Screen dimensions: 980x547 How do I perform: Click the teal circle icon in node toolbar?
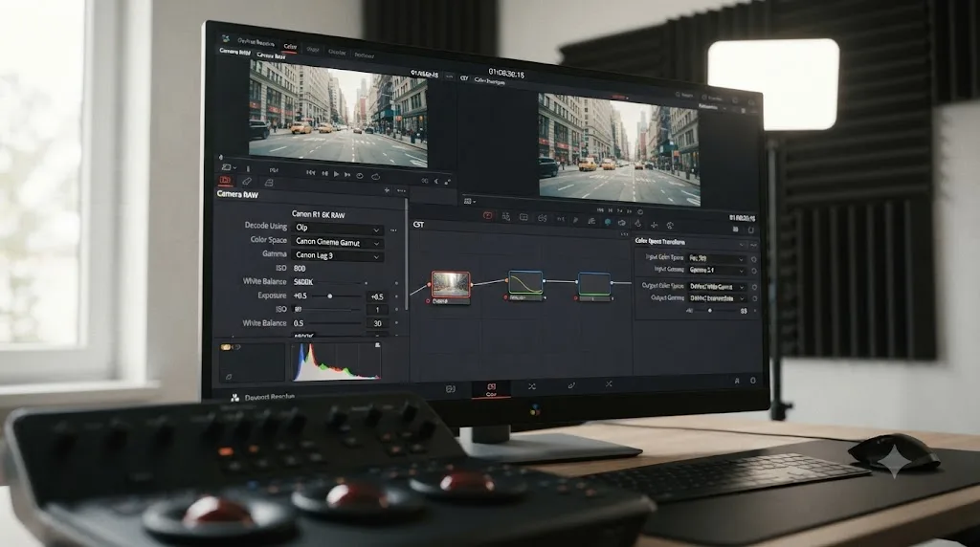(608, 222)
